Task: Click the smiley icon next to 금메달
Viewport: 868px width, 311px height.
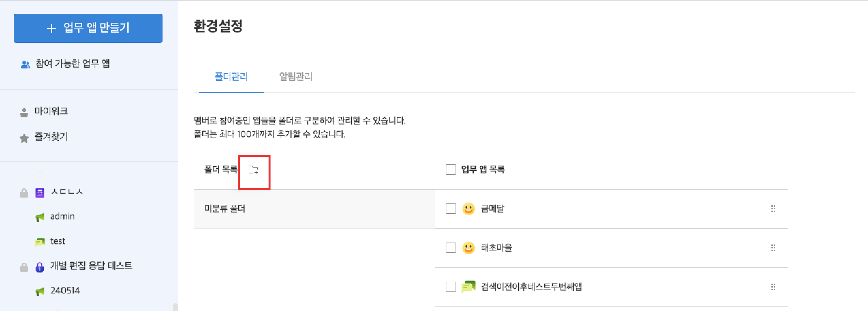Action: 468,209
